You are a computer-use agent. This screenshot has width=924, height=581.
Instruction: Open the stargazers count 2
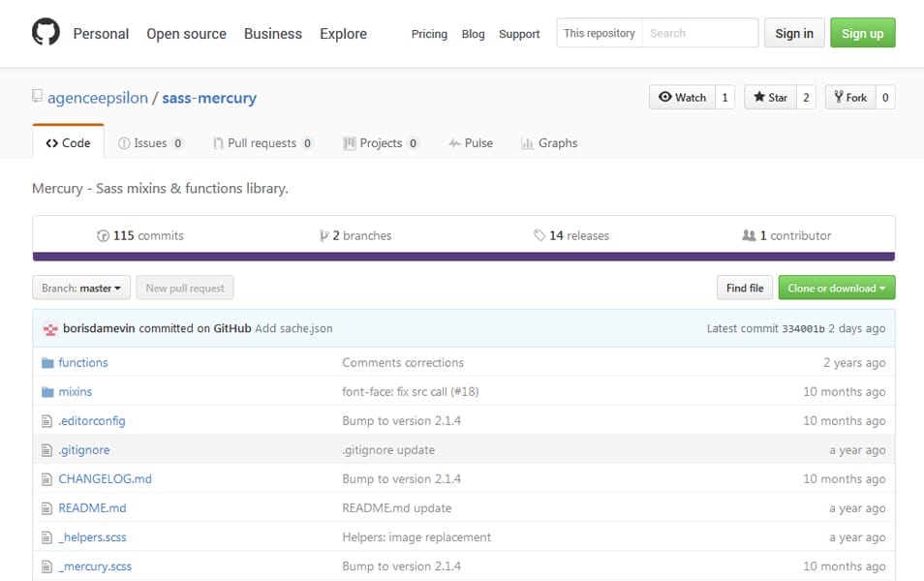[806, 97]
